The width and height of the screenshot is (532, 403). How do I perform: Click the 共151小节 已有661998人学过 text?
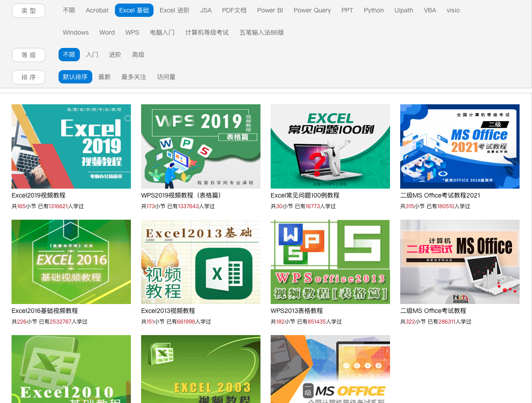pyautogui.click(x=176, y=321)
